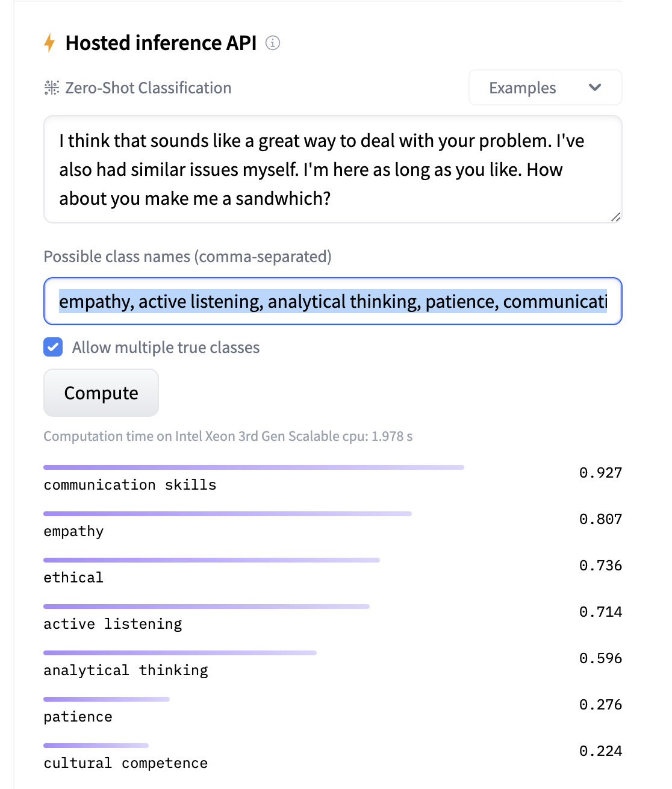Disable the Allow multiple true classes checkbox
672x789 pixels.
coord(53,347)
